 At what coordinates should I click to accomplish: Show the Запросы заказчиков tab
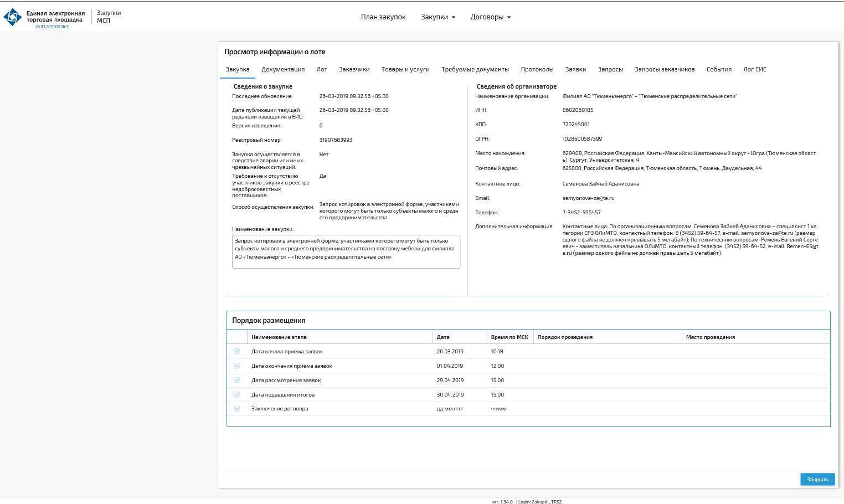[664, 70]
